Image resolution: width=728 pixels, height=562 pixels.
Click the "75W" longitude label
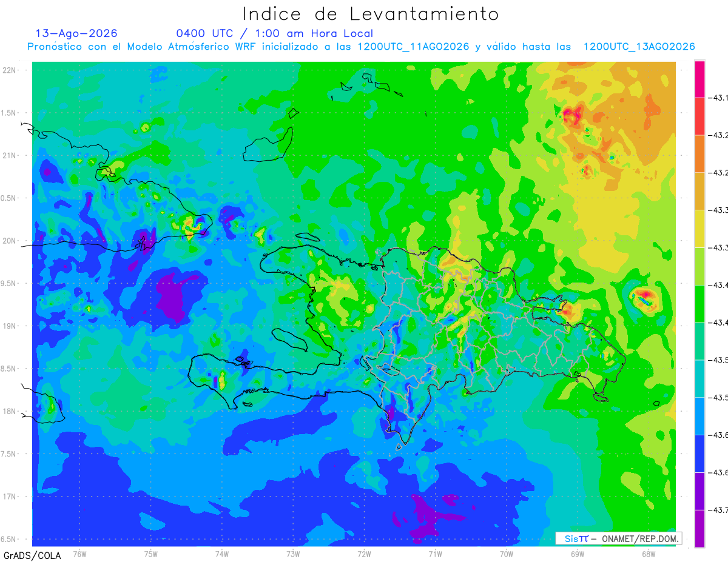pyautogui.click(x=150, y=554)
